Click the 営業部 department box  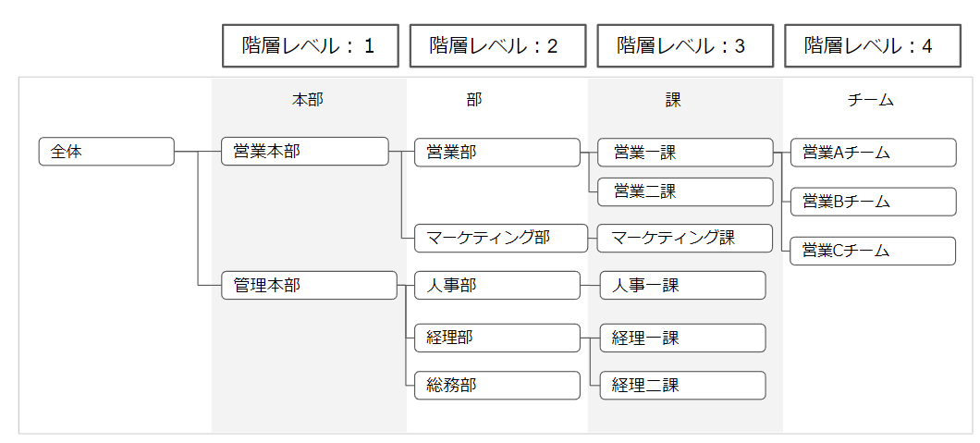point(496,153)
